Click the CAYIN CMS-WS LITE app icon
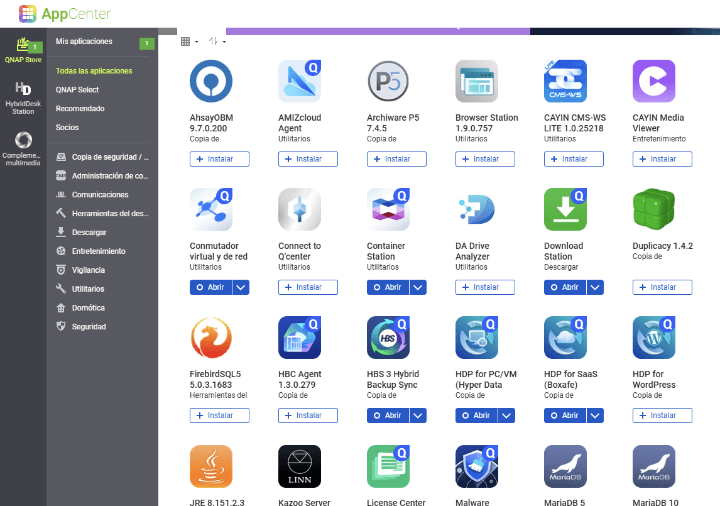720x506 pixels. [x=565, y=81]
